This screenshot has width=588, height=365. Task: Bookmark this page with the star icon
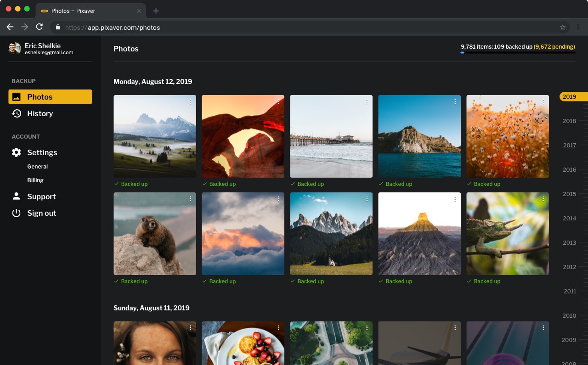pos(563,28)
